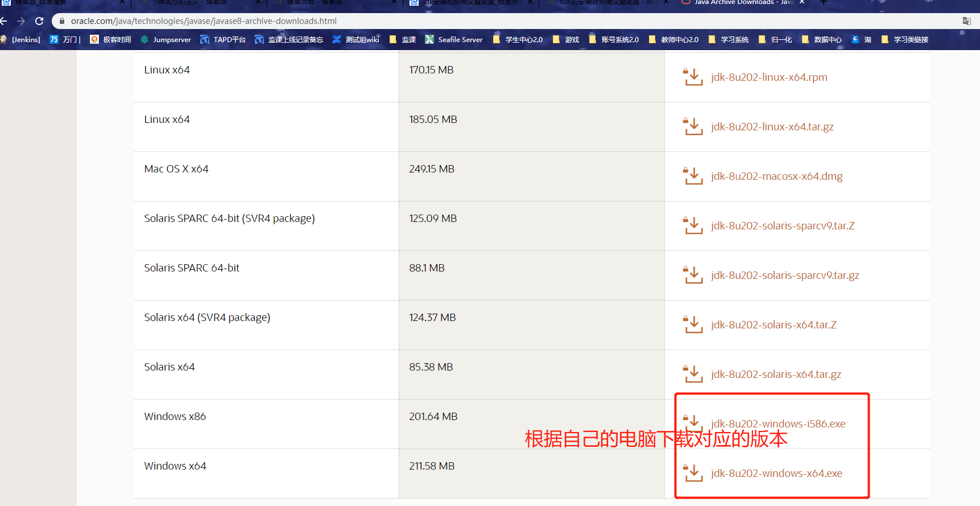This screenshot has width=980, height=506.
Task: Select the 249.15 MB file size
Action: click(x=432, y=169)
